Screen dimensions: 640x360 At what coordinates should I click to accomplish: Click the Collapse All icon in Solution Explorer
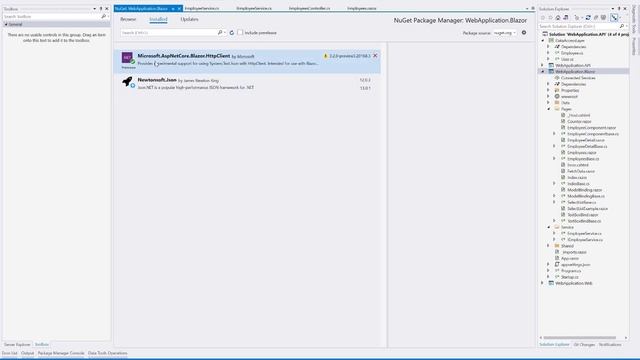(x=596, y=18)
